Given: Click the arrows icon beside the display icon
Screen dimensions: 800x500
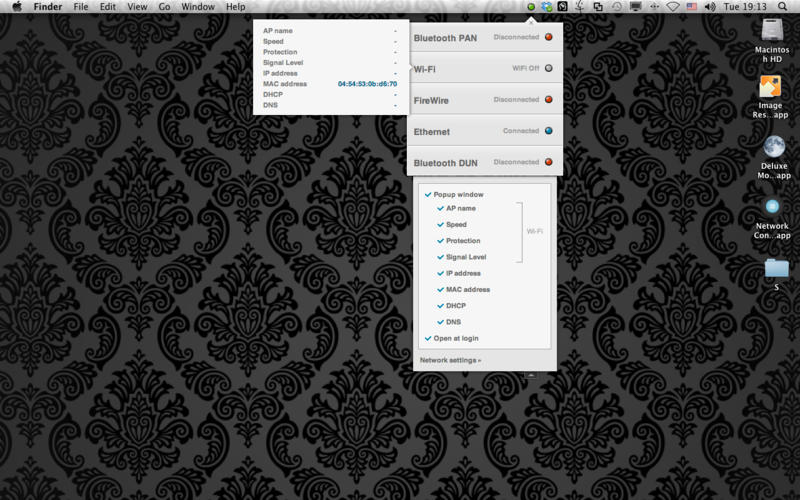Looking at the screenshot, I should (655, 7).
